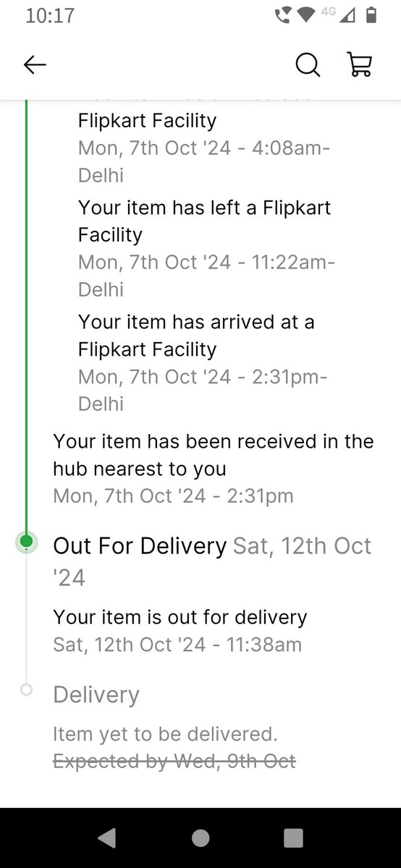Screen dimensions: 401x868
Task: Open the shopping cart icon
Action: pyautogui.click(x=360, y=65)
